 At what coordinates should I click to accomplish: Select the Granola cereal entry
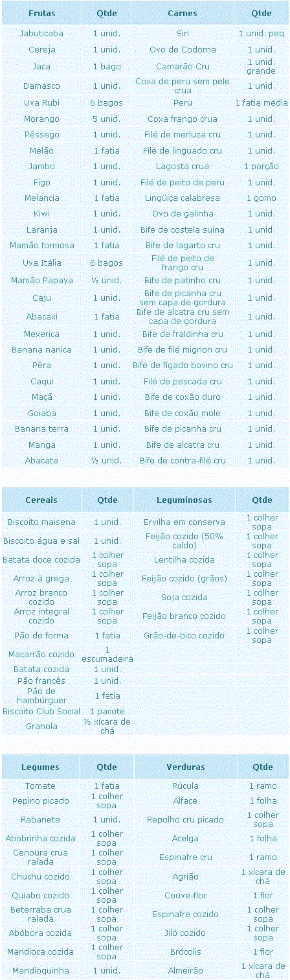(x=41, y=727)
